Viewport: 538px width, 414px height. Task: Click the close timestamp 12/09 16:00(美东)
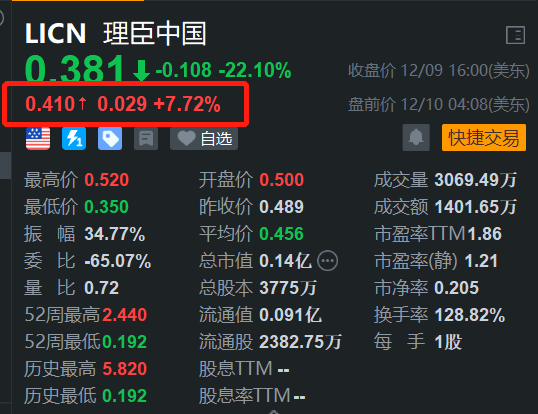pyautogui.click(x=465, y=71)
